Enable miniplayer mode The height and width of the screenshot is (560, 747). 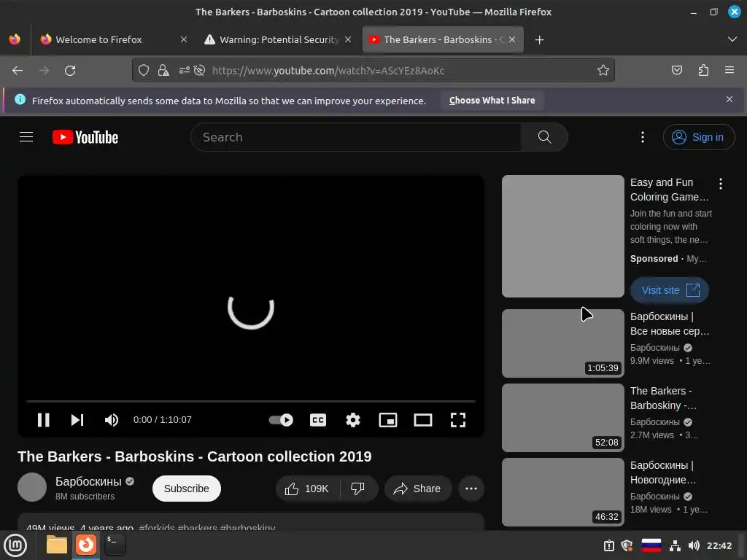point(388,420)
